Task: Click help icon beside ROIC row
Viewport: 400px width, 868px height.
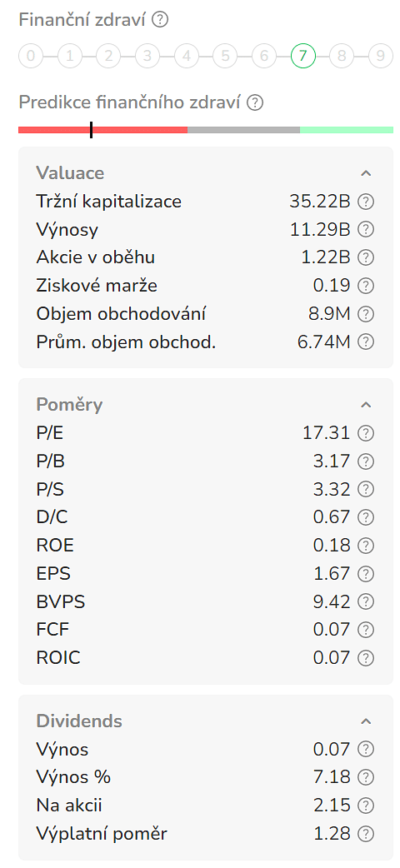Action: click(x=366, y=657)
